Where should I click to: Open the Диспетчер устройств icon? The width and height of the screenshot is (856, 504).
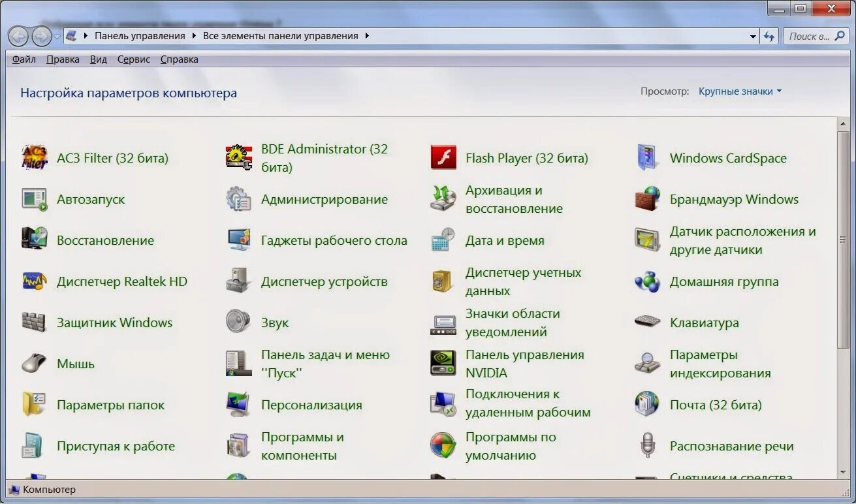pyautogui.click(x=239, y=281)
